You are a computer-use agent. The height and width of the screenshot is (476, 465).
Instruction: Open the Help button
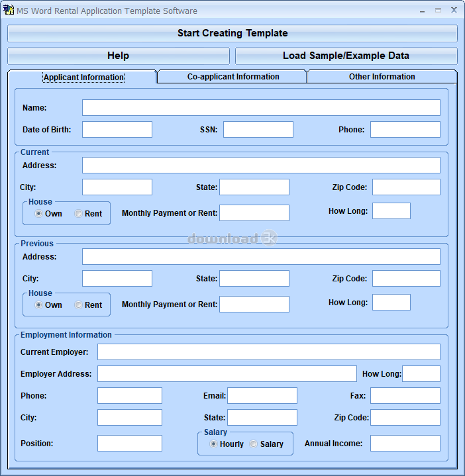tap(119, 56)
